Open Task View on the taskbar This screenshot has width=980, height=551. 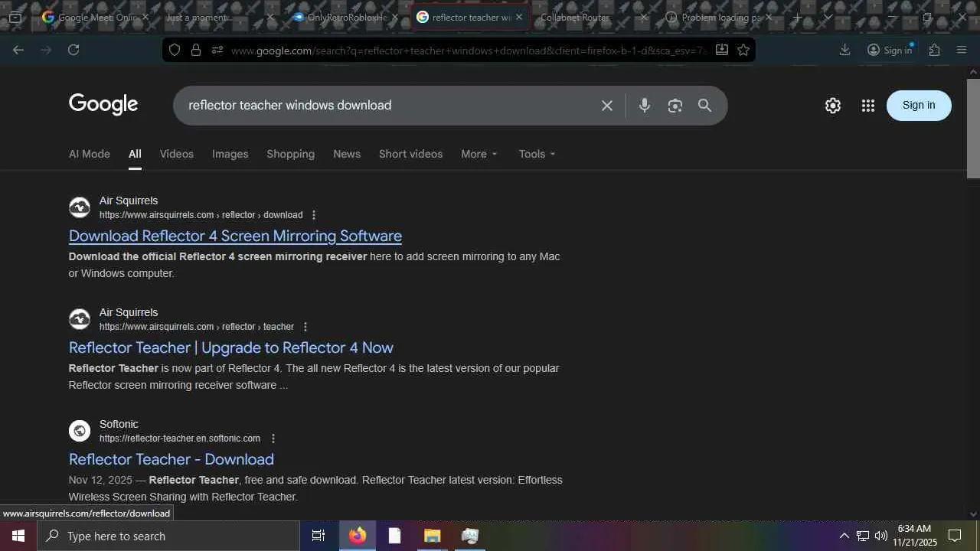click(x=318, y=536)
